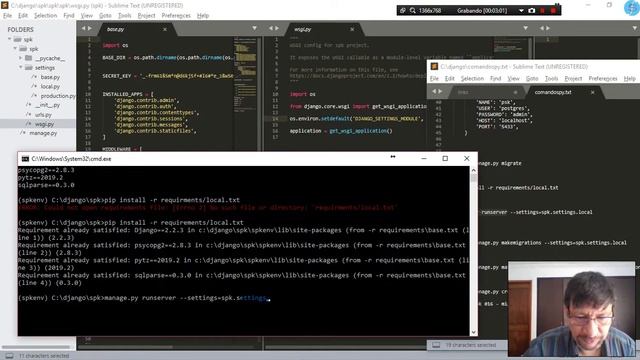Click the scroll down arrow in cmd window

[473, 332]
